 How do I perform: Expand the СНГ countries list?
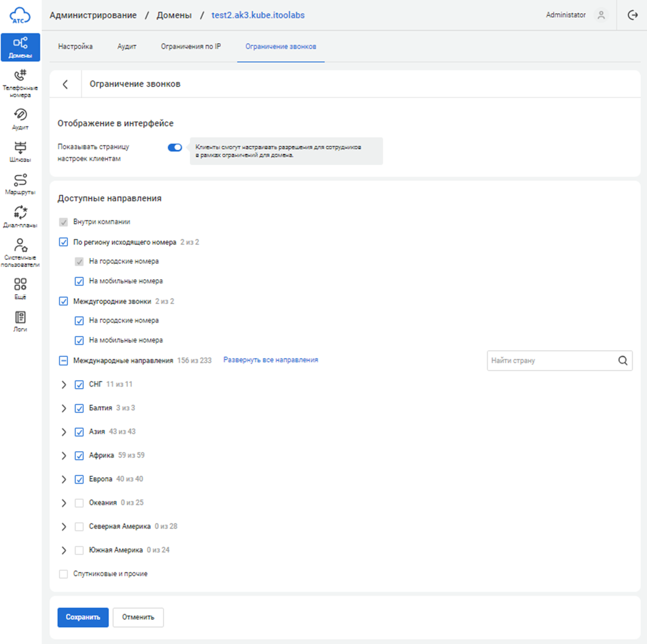(x=64, y=385)
